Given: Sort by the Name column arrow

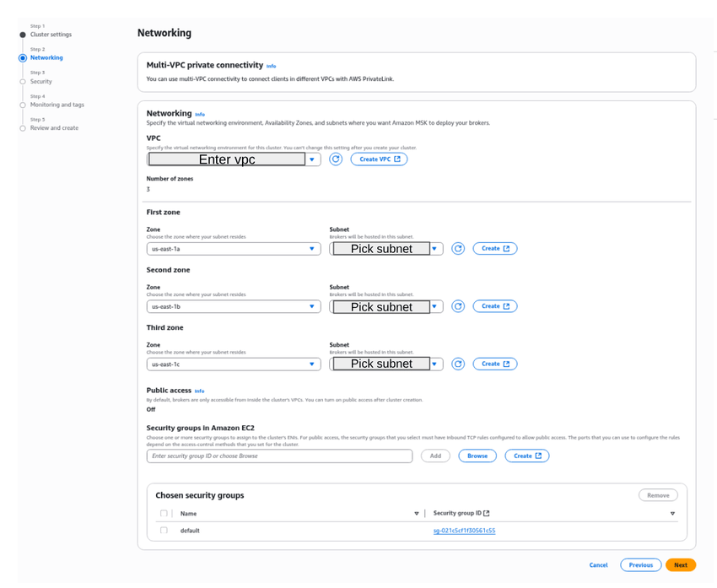Looking at the screenshot, I should tap(417, 514).
